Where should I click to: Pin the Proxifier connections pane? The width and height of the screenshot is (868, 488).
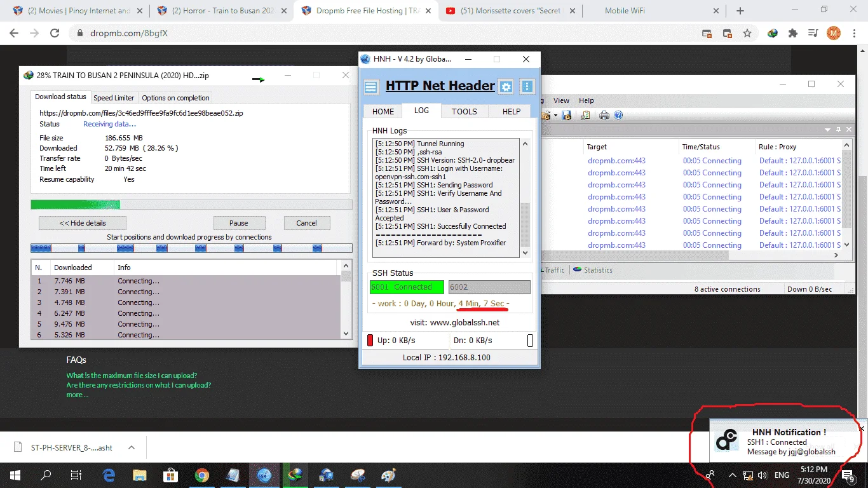[x=837, y=129]
